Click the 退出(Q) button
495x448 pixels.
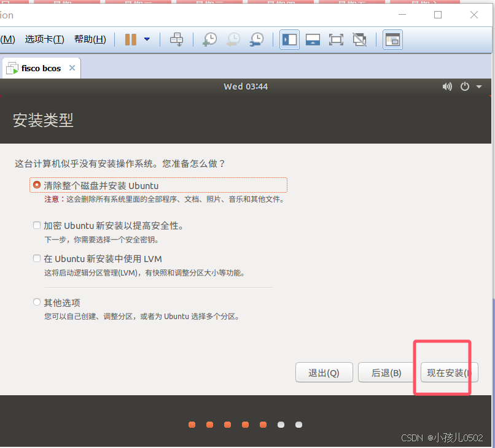pos(324,373)
